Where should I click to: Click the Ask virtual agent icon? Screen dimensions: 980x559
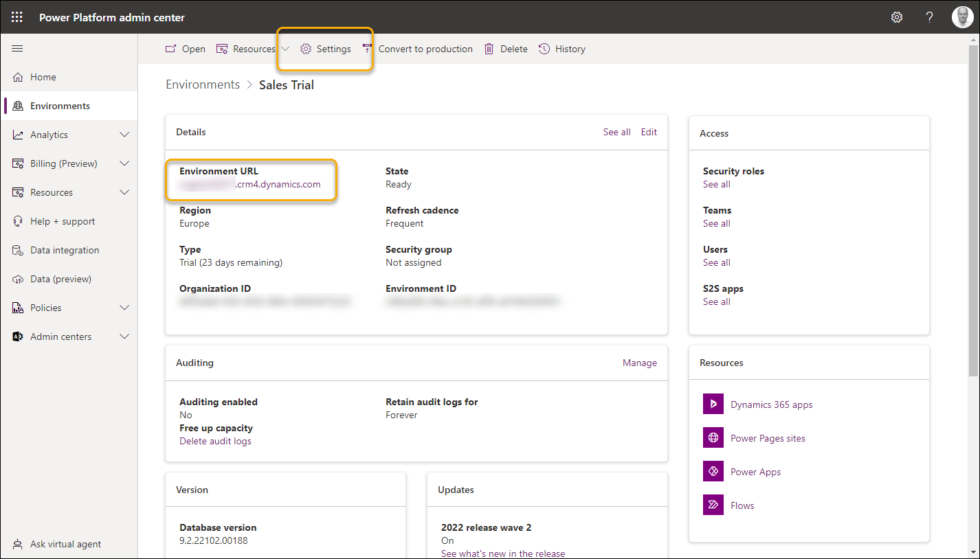click(18, 544)
